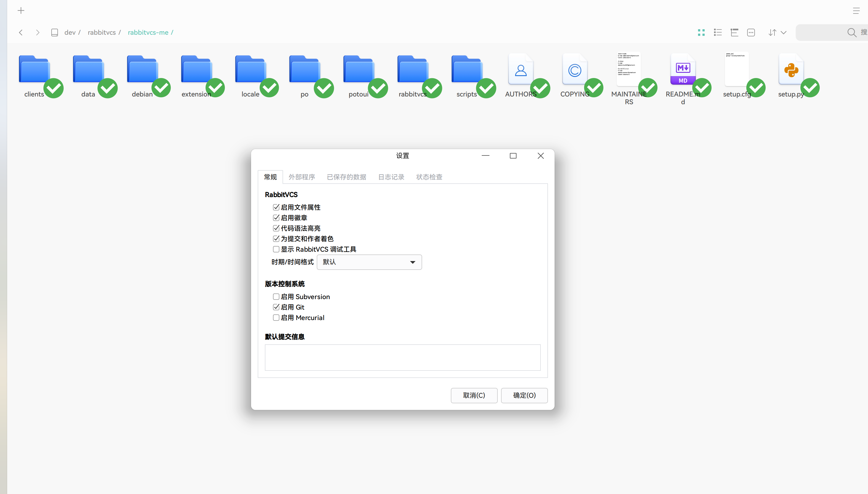Switch to the 状态检查 tab
This screenshot has width=868, height=494.
pos(429,176)
